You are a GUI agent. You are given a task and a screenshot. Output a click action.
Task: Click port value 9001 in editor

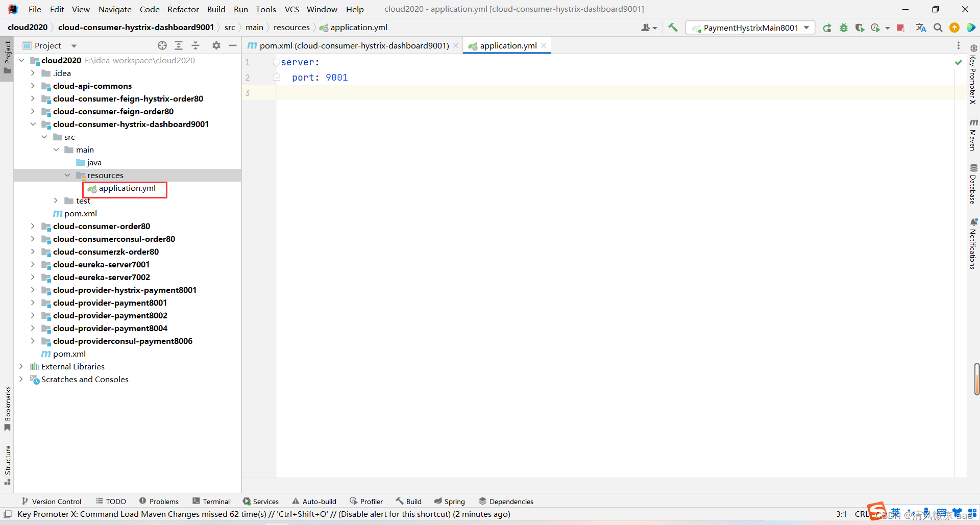337,78
